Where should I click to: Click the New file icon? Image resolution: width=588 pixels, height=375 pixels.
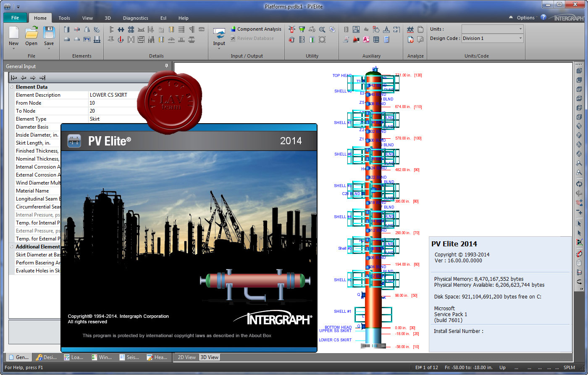tap(13, 33)
